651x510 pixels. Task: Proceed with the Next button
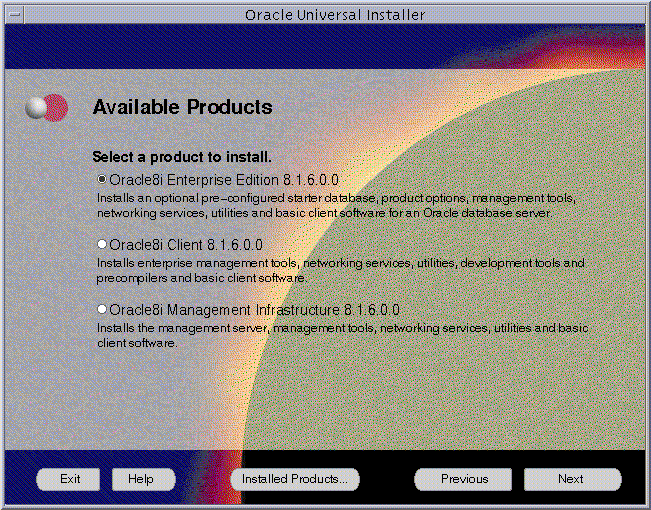573,479
